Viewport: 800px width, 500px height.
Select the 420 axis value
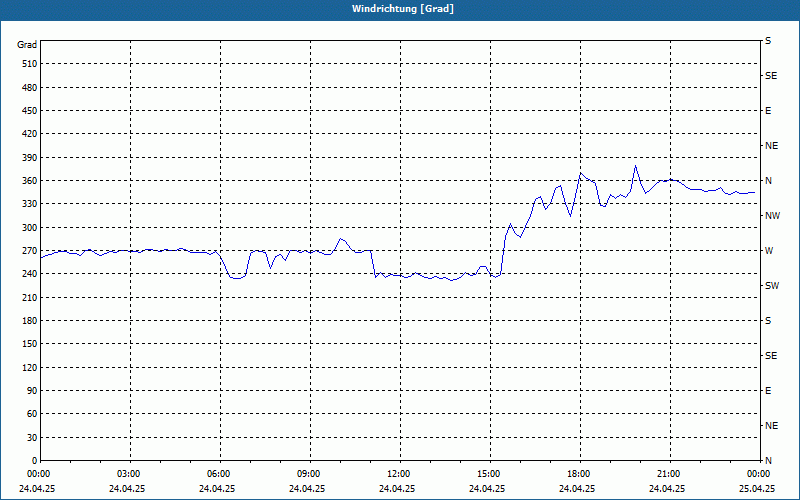[30, 134]
